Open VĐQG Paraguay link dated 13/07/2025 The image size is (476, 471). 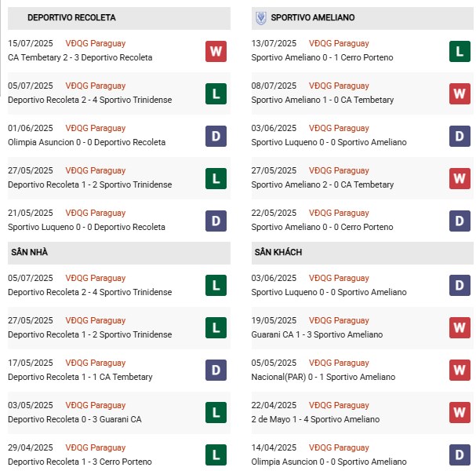coord(339,44)
